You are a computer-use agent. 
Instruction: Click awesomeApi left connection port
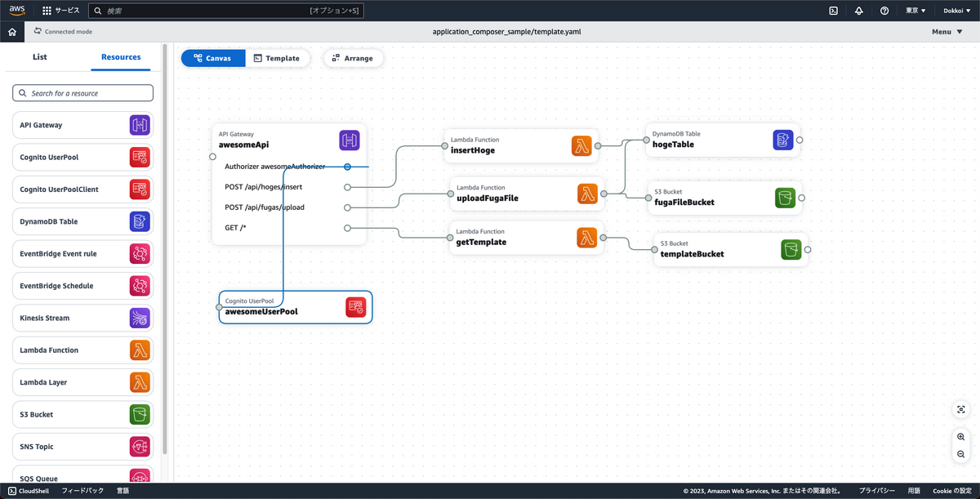coord(212,155)
